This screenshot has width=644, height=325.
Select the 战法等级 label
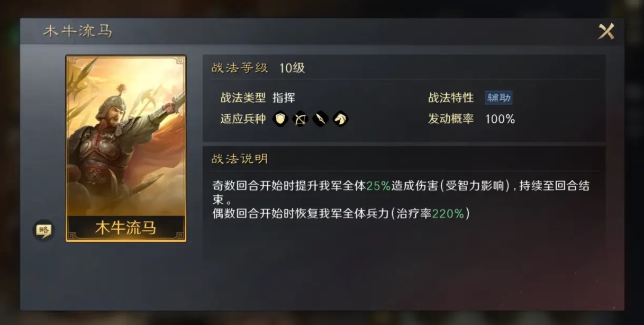point(240,68)
